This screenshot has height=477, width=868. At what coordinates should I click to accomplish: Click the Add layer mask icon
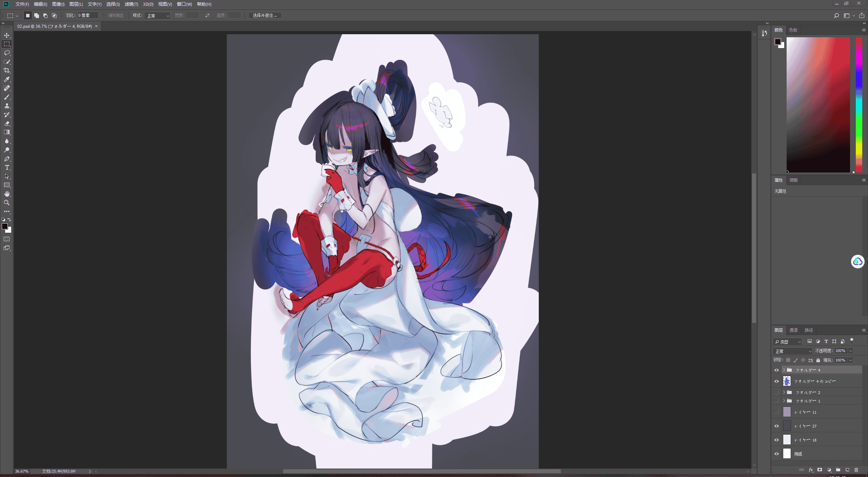click(x=820, y=470)
